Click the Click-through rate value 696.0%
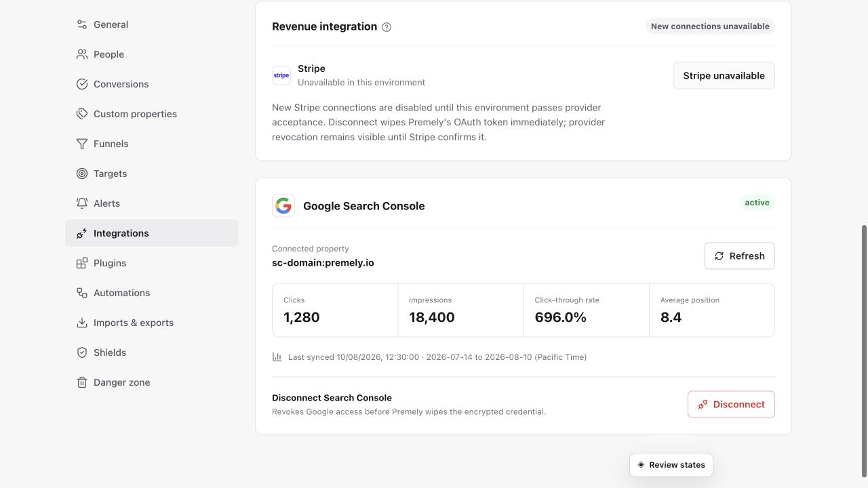Viewport: 868px width, 488px height. (561, 317)
